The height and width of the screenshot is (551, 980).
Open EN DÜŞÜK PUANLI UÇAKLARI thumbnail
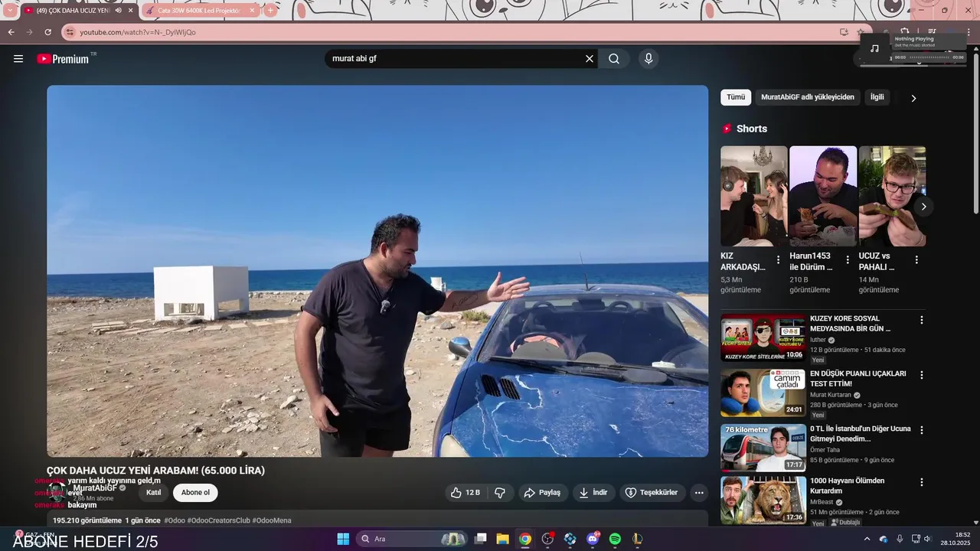[763, 393]
